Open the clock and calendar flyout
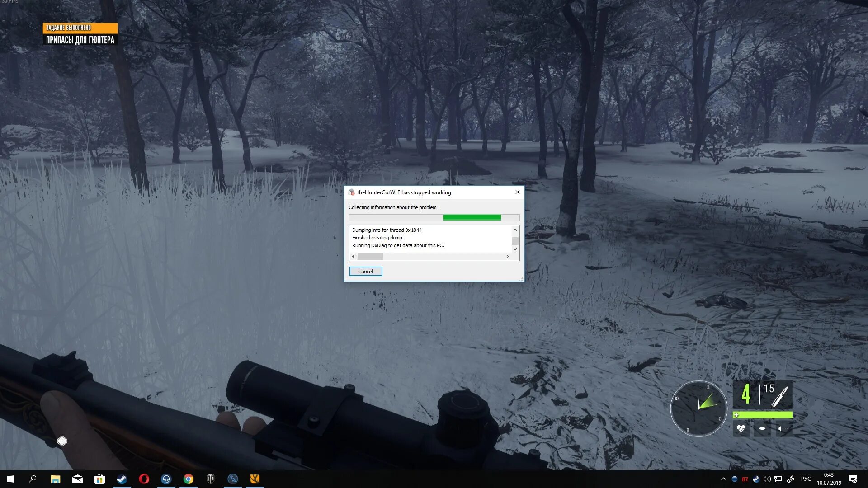868x488 pixels. [829, 479]
